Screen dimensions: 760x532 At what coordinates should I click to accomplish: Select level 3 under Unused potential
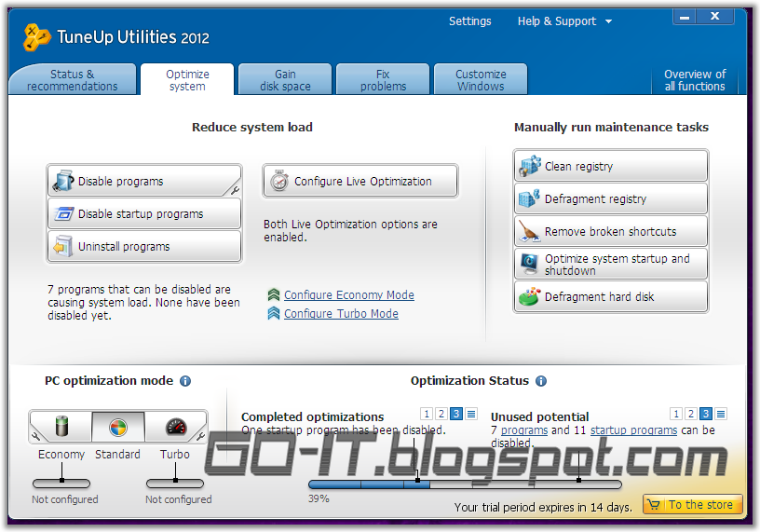(x=706, y=414)
